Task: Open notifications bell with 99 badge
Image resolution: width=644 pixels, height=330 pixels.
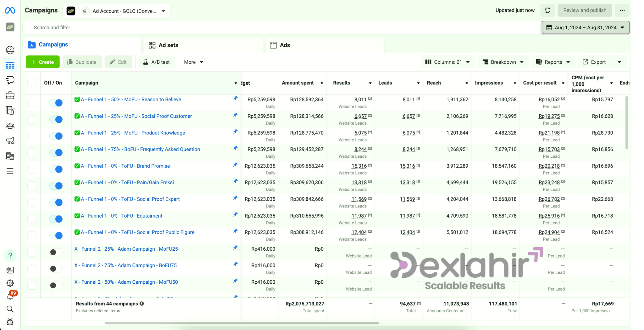Action: click(10, 296)
